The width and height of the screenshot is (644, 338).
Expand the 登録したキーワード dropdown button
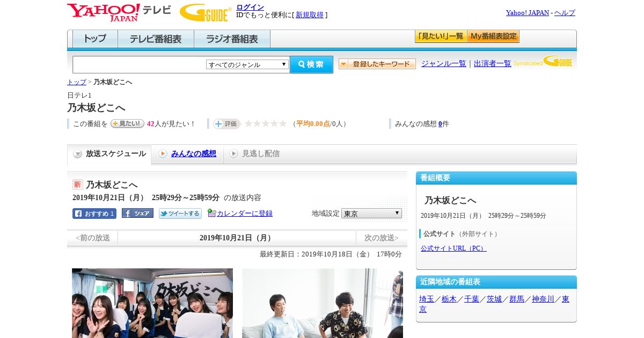pos(377,64)
